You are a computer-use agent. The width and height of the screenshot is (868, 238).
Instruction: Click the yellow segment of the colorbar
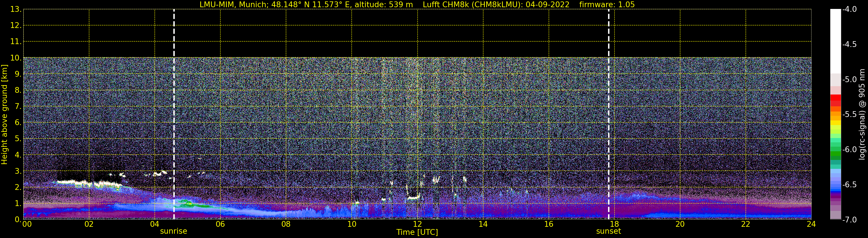[x=836, y=123]
